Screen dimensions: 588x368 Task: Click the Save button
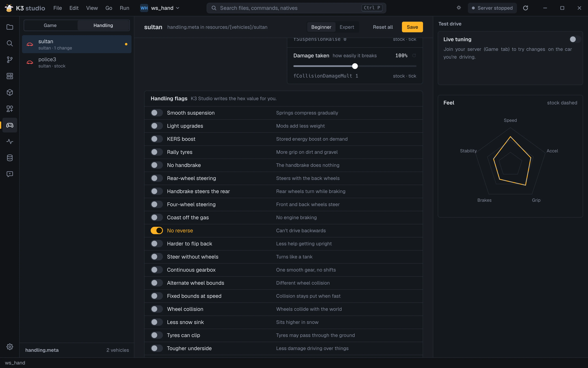(x=412, y=27)
